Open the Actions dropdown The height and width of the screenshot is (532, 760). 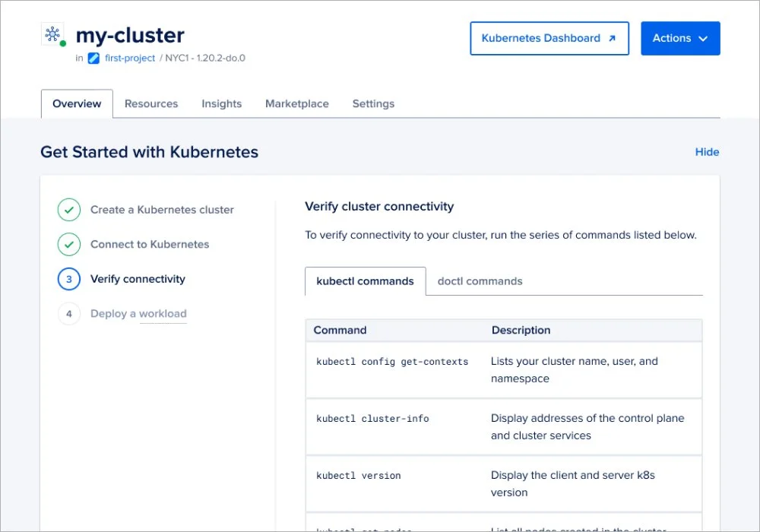click(680, 38)
